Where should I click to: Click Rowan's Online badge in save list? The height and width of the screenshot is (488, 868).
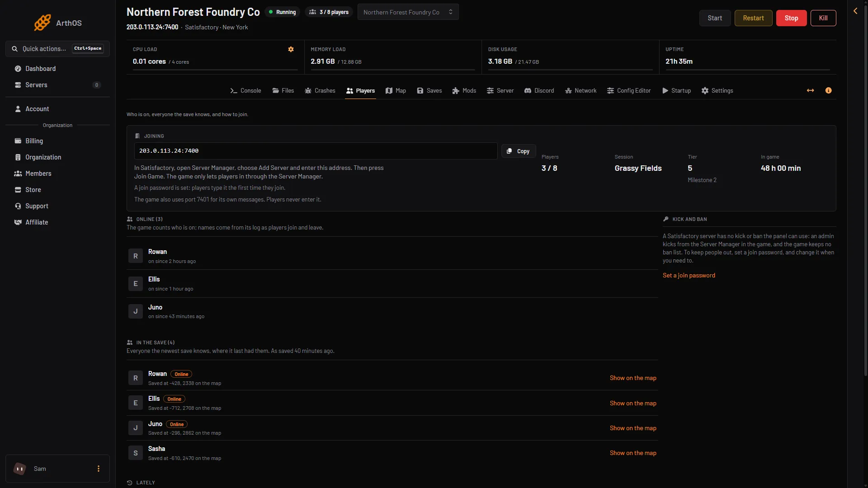(x=181, y=374)
